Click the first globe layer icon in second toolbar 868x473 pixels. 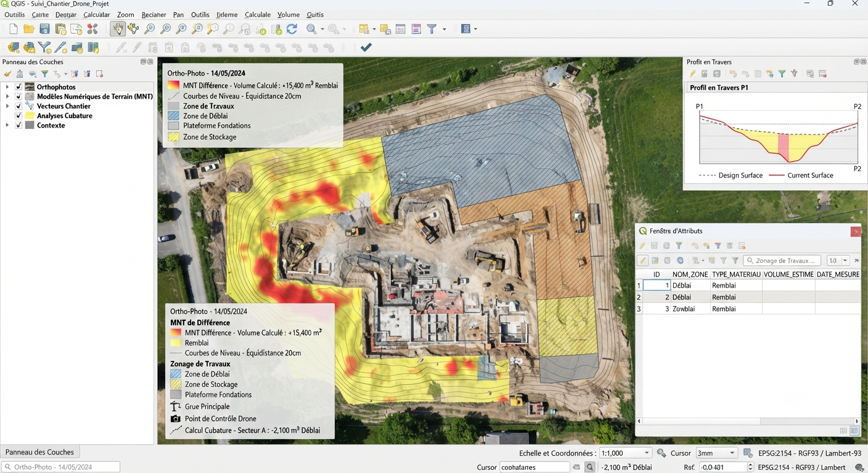click(13, 47)
